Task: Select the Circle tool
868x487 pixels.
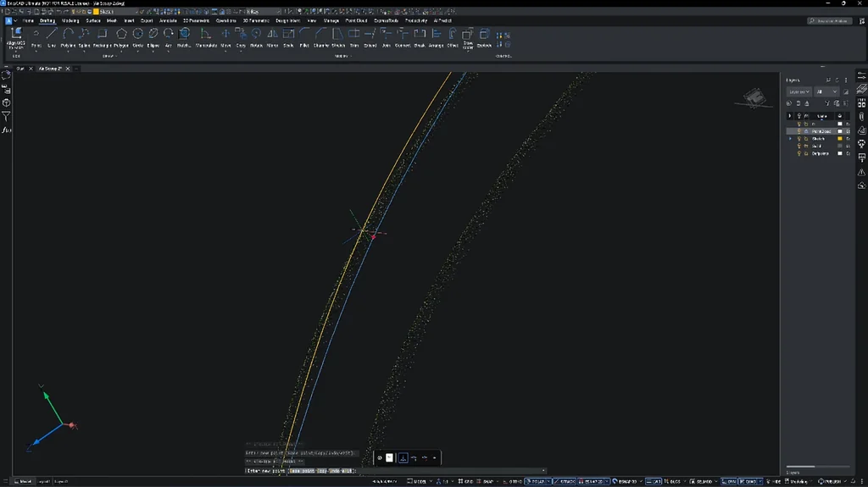Action: click(x=138, y=37)
